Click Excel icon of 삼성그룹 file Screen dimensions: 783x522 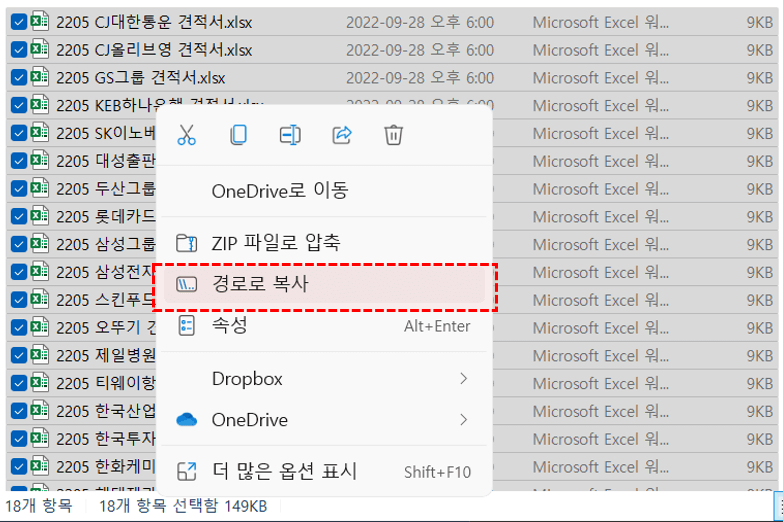coord(39,244)
